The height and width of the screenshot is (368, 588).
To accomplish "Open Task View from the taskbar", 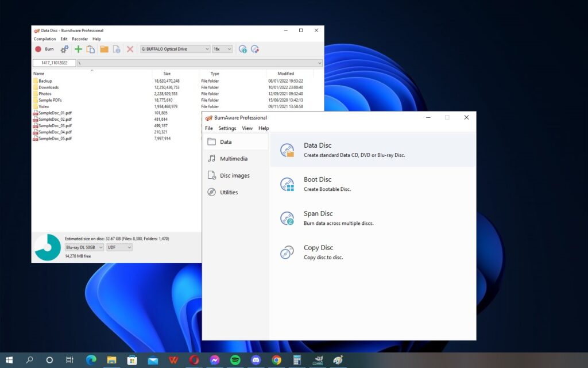I will [69, 360].
